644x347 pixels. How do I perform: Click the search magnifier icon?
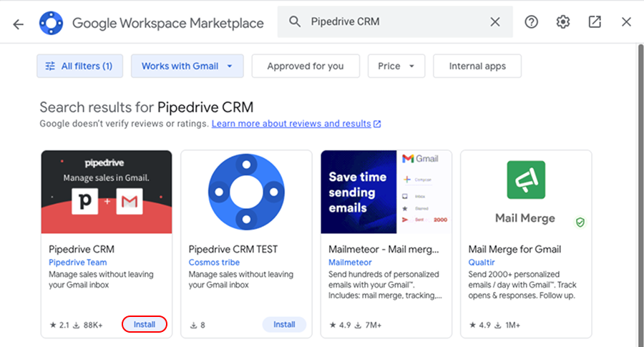coord(294,22)
